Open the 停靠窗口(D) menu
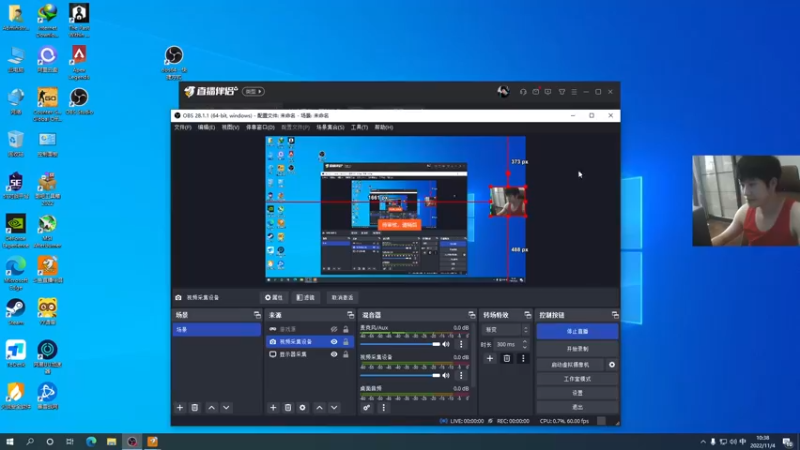The height and width of the screenshot is (450, 800). (260, 127)
